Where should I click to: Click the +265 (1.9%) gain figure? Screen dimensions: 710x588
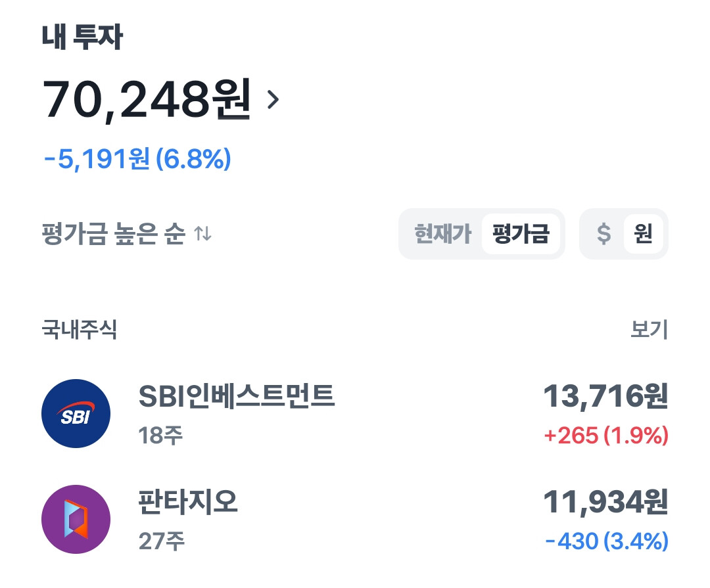(606, 435)
